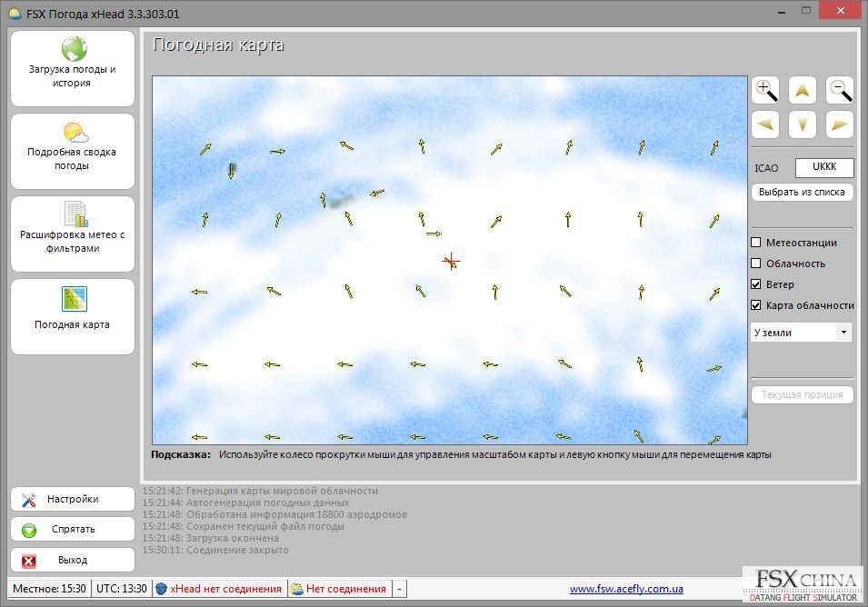Image resolution: width=868 pixels, height=607 pixels.
Task: Click the log entry Сохранен текущий файл погоды
Action: click(x=243, y=526)
